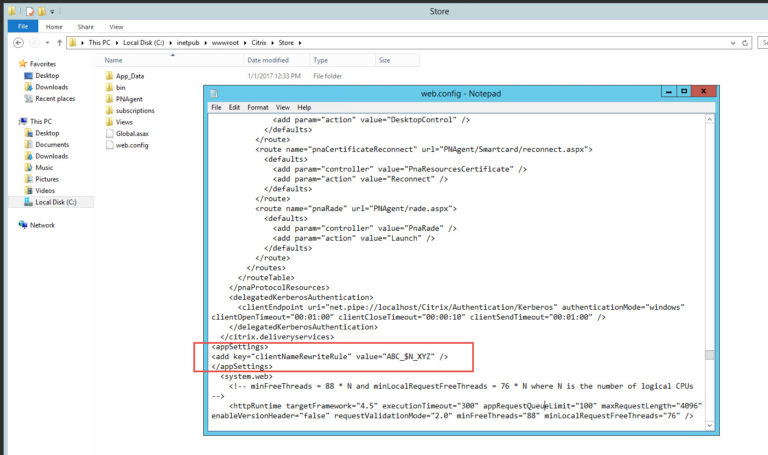Click the clientNameRewriteRule line in text area
This screenshot has height=455, width=768.
329,356
